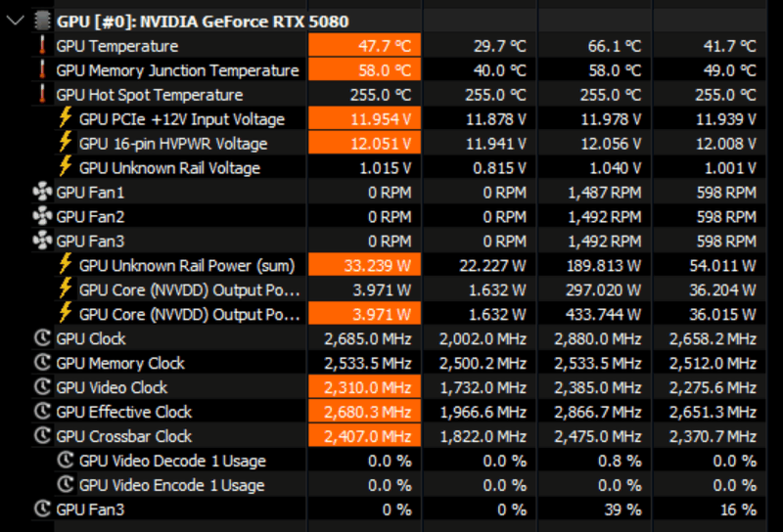Click the clock icon for GPU Memory Clock
This screenshot has width=783, height=532.
(42, 363)
